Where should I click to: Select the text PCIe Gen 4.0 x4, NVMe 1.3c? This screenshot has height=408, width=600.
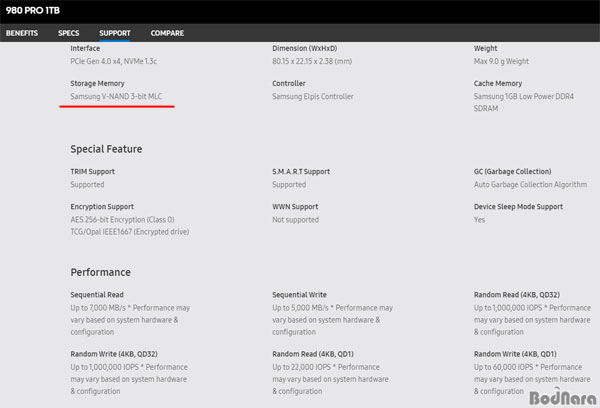[x=114, y=61]
